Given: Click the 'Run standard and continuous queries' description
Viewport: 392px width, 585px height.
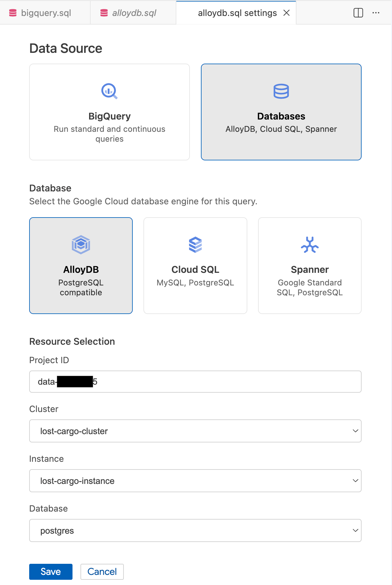Looking at the screenshot, I should click(x=109, y=134).
